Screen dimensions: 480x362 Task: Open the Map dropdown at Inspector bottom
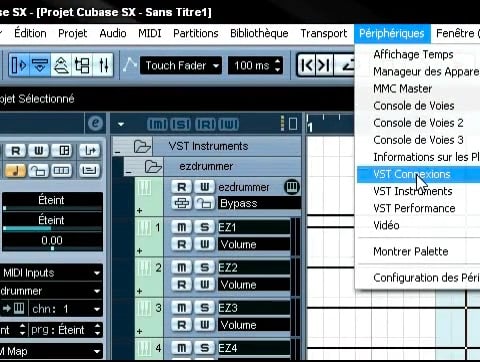pos(51,351)
